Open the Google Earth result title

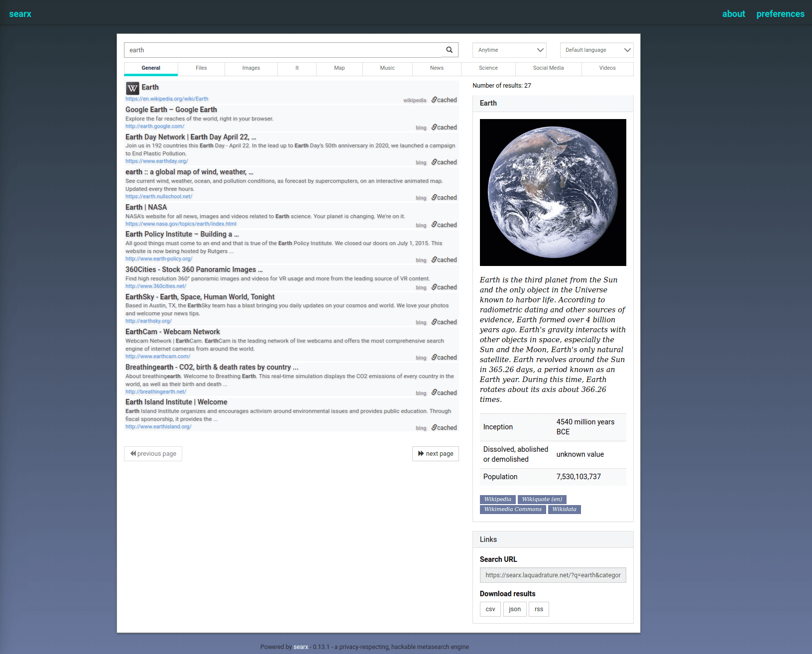171,110
